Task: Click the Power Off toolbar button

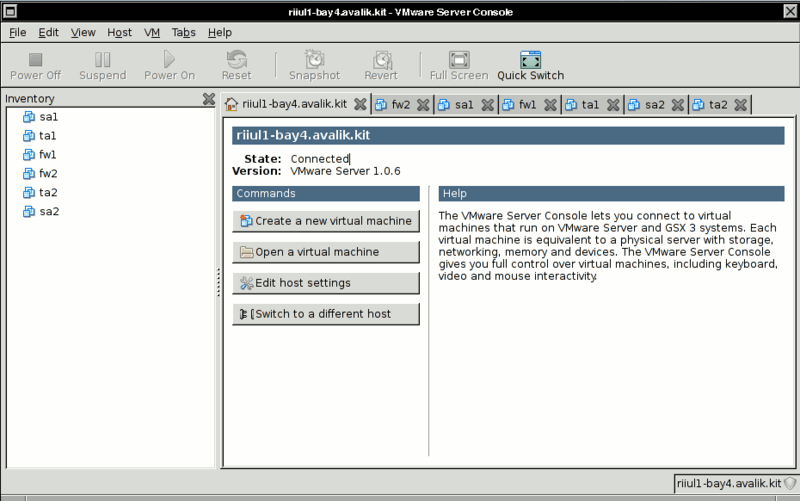Action: (35, 66)
